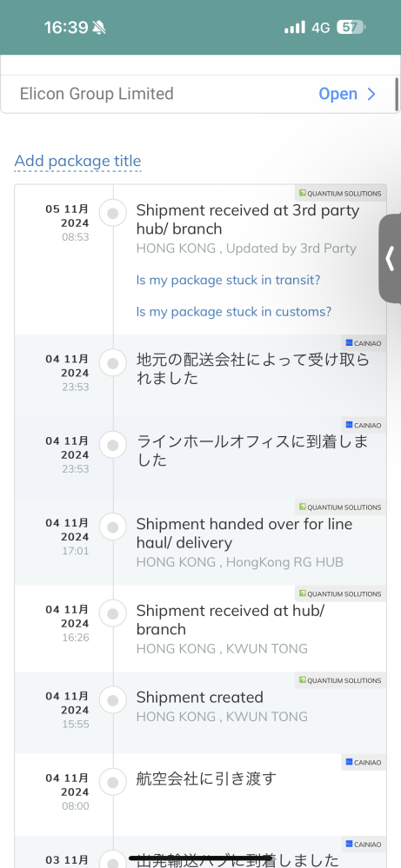Select timeline marker for 08:00 airline event
The image size is (401, 868).
click(x=113, y=782)
